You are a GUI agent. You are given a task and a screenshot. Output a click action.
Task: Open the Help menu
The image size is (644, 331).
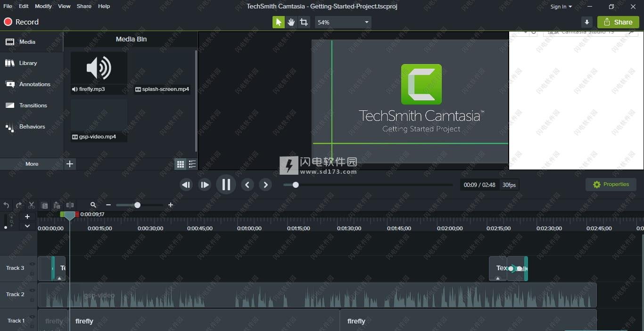[x=104, y=6]
